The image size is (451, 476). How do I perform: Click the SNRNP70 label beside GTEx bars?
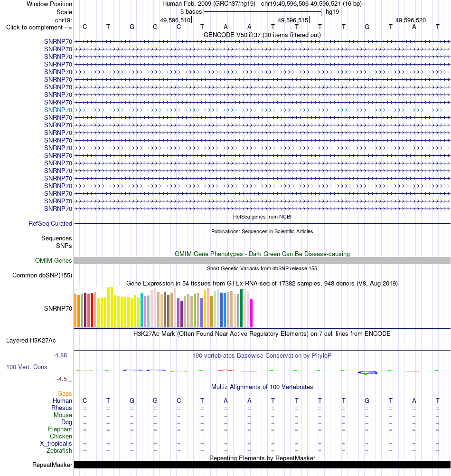coord(58,308)
